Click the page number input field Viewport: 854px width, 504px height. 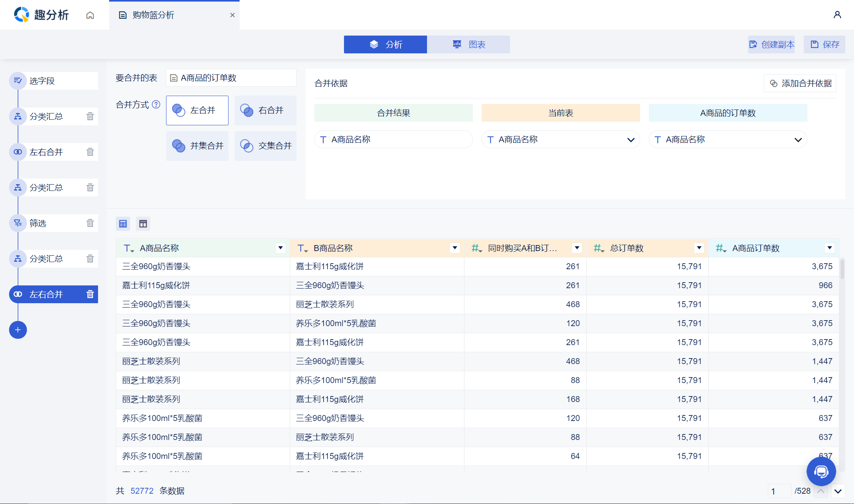779,491
